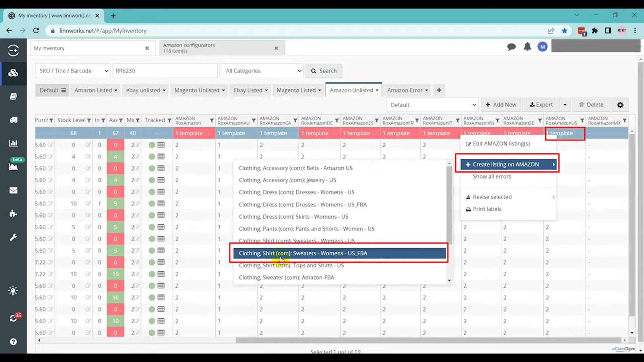This screenshot has height=362, width=644.
Task: Open the notifications bell
Action: (527, 47)
